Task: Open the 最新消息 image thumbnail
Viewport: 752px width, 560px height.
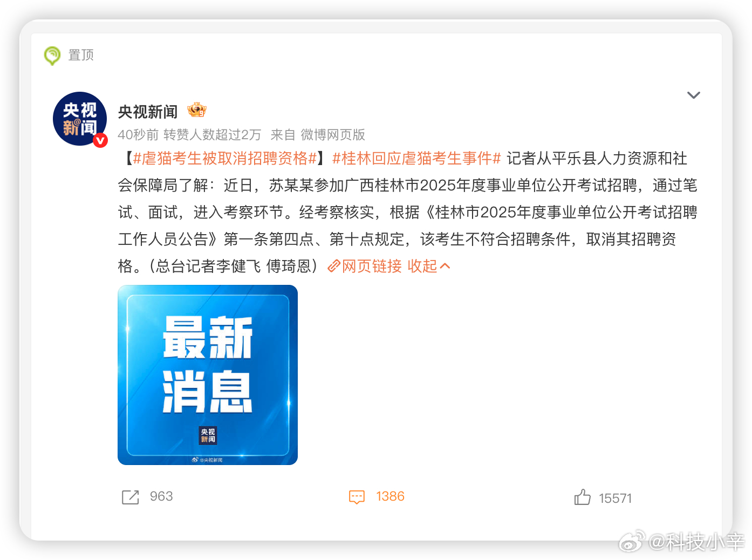Action: pos(208,375)
